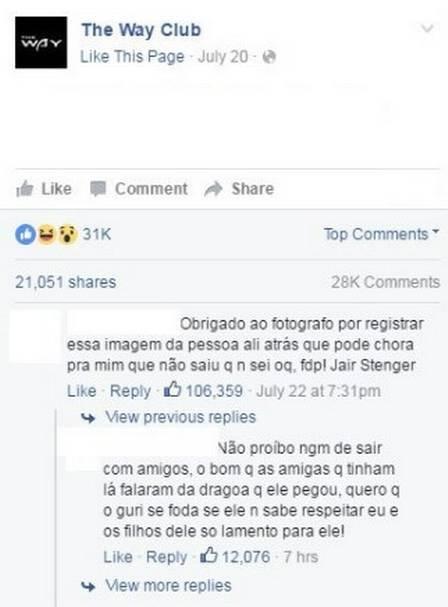
Task: Click Like This Page link
Action: tap(132, 57)
